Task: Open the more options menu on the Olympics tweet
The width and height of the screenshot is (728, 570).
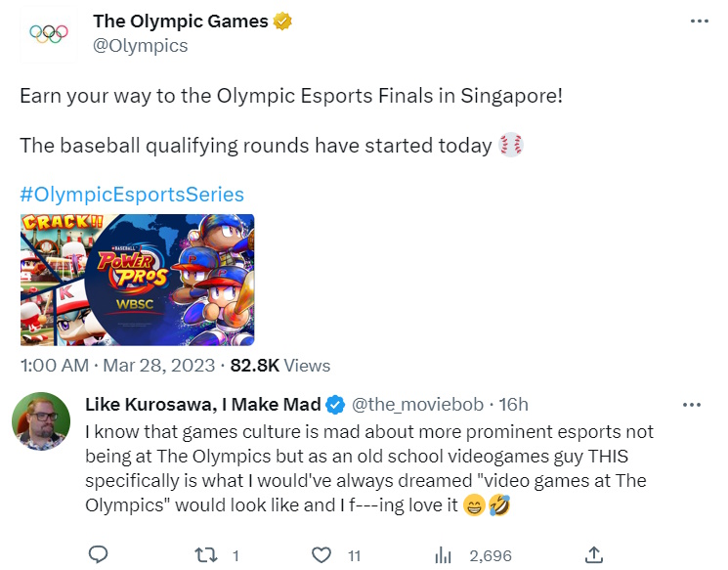Action: pyautogui.click(x=699, y=22)
